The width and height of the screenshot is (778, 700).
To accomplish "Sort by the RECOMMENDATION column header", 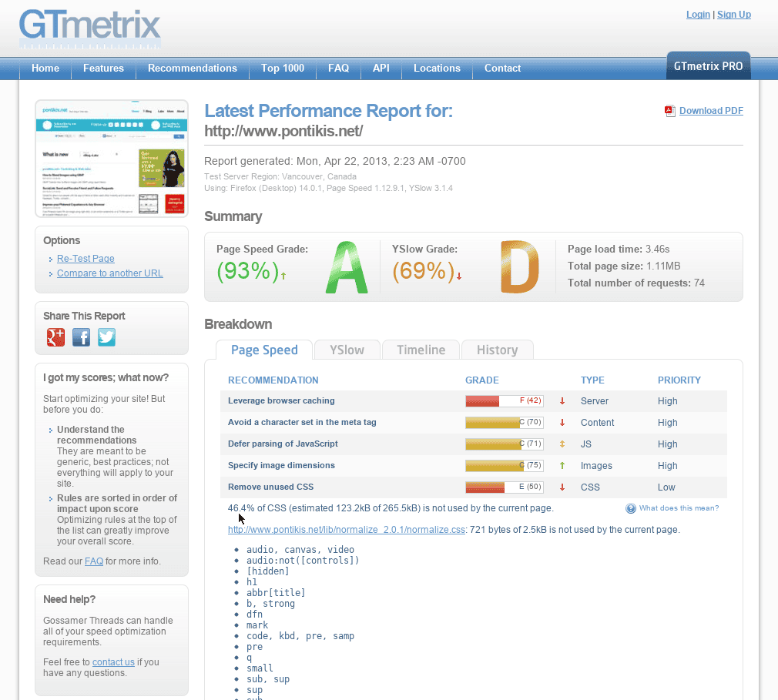I will coord(273,380).
